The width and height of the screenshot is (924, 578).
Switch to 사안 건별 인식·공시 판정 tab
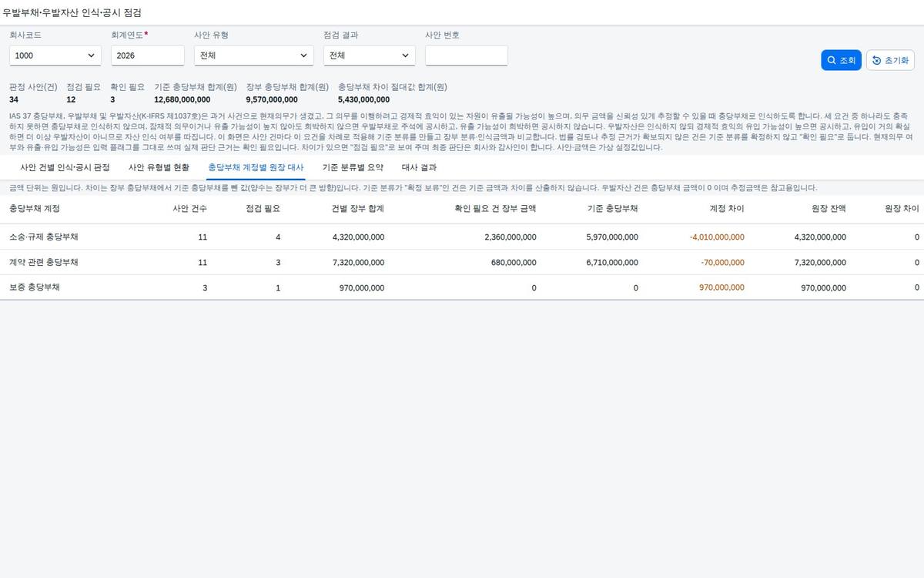coord(65,167)
